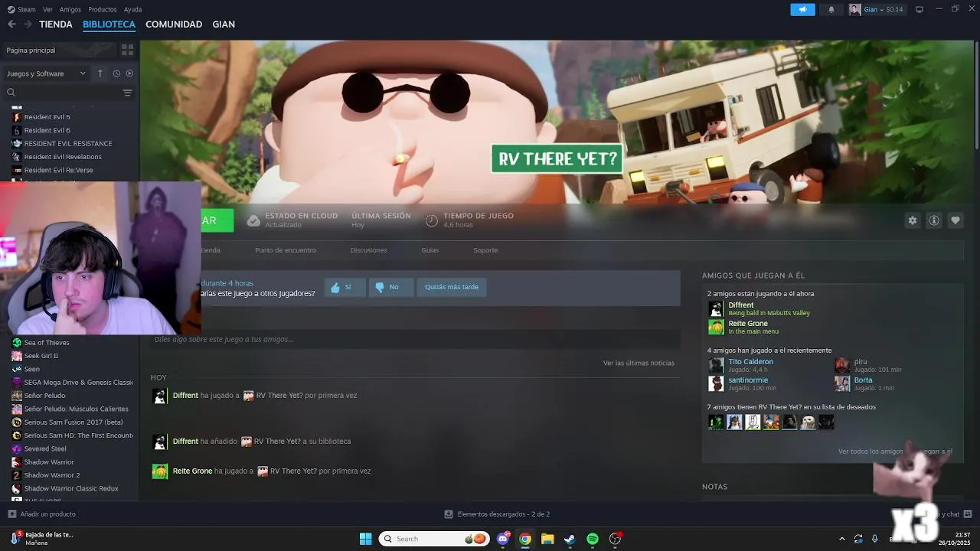The height and width of the screenshot is (551, 980).
Task: Open friend Borta profile
Action: coord(863,380)
